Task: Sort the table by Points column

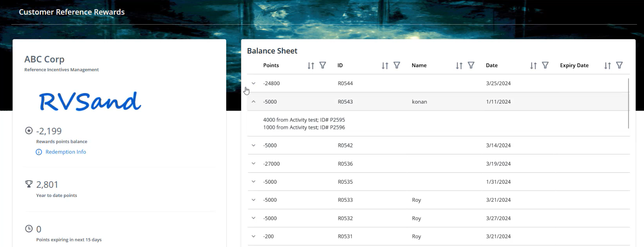Action: pos(310,66)
